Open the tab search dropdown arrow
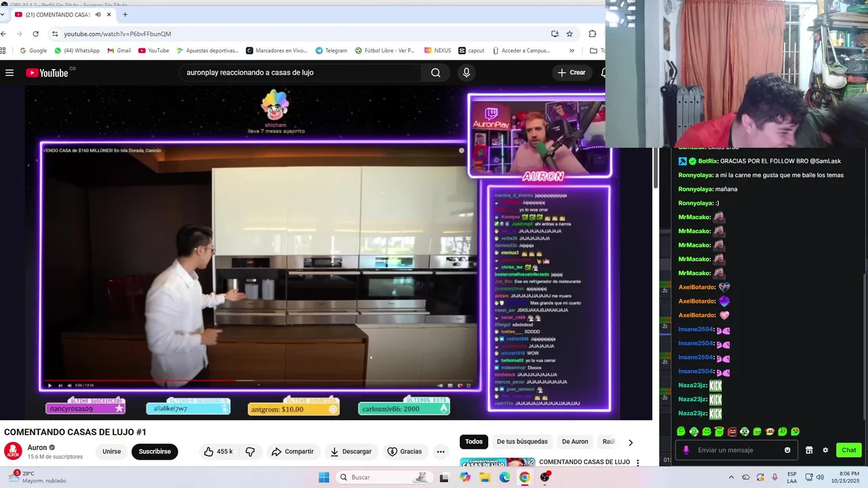 pyautogui.click(x=3, y=14)
